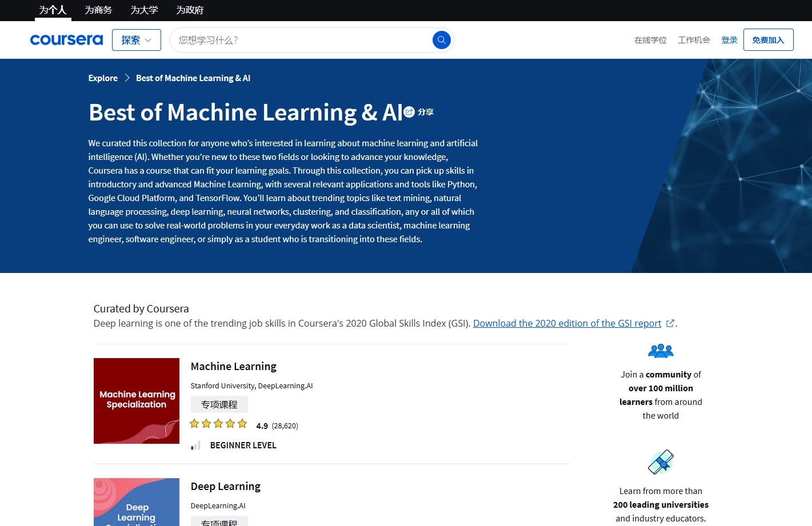This screenshot has width=812, height=526.
Task: Click the diploma scroll icon
Action: [661, 462]
